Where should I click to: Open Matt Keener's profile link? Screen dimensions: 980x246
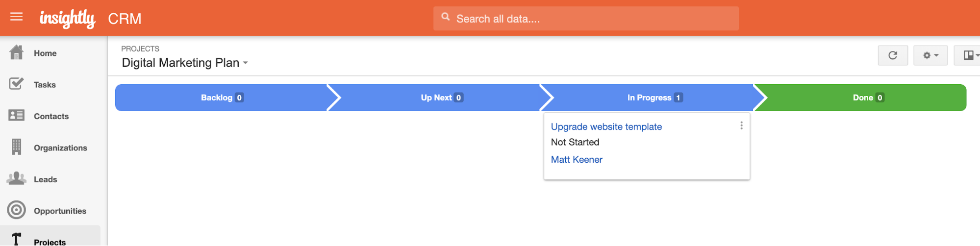pos(577,159)
